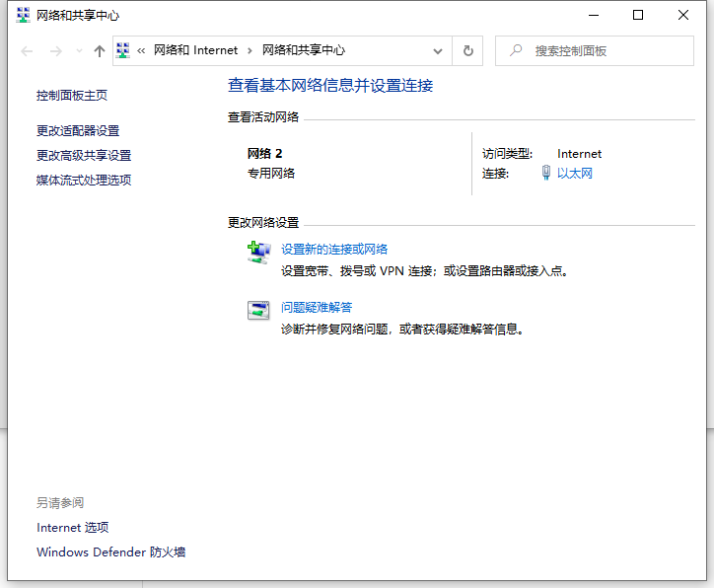The height and width of the screenshot is (588, 714).
Task: Click the 问题疑难解答 icon
Action: [x=258, y=310]
